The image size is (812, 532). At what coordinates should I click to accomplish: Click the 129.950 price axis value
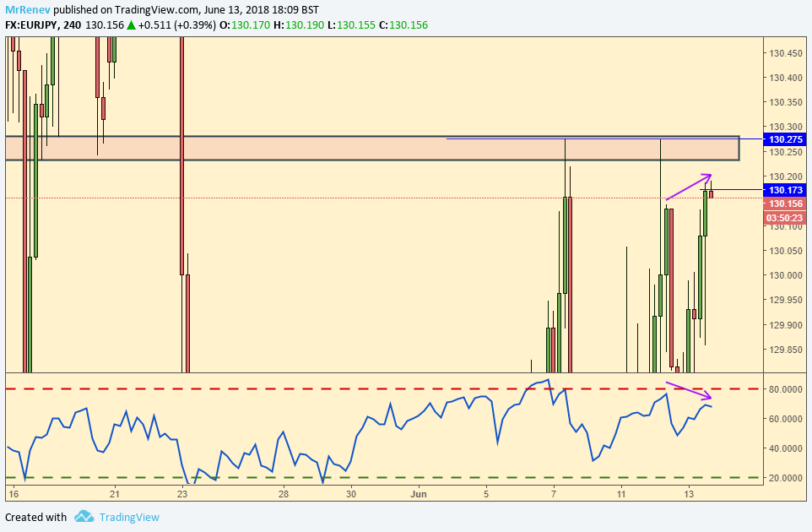[x=786, y=300]
